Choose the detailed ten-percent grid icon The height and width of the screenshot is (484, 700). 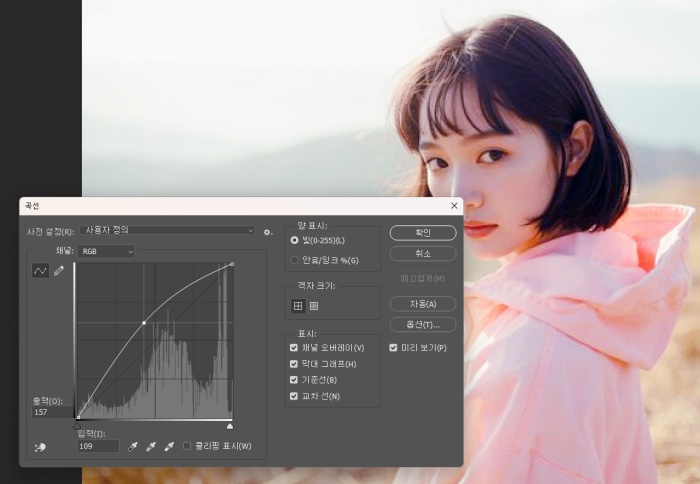pos(314,306)
